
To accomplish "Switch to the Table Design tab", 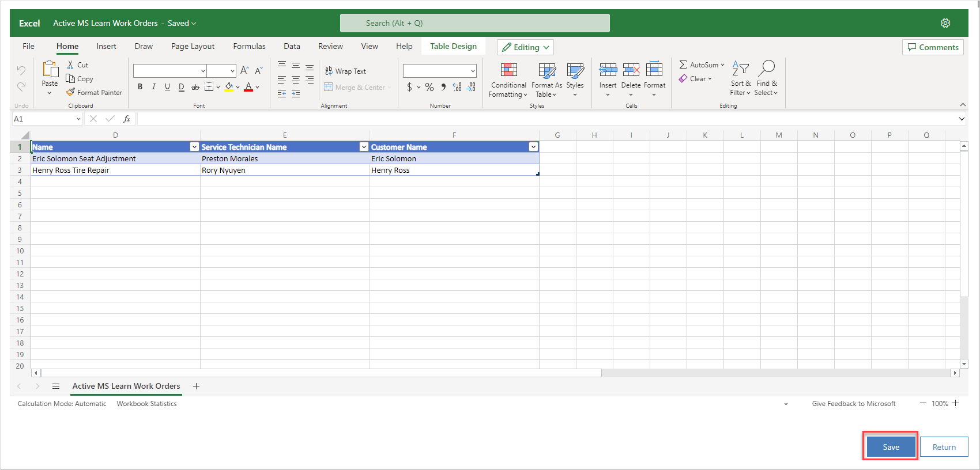I will (x=453, y=46).
